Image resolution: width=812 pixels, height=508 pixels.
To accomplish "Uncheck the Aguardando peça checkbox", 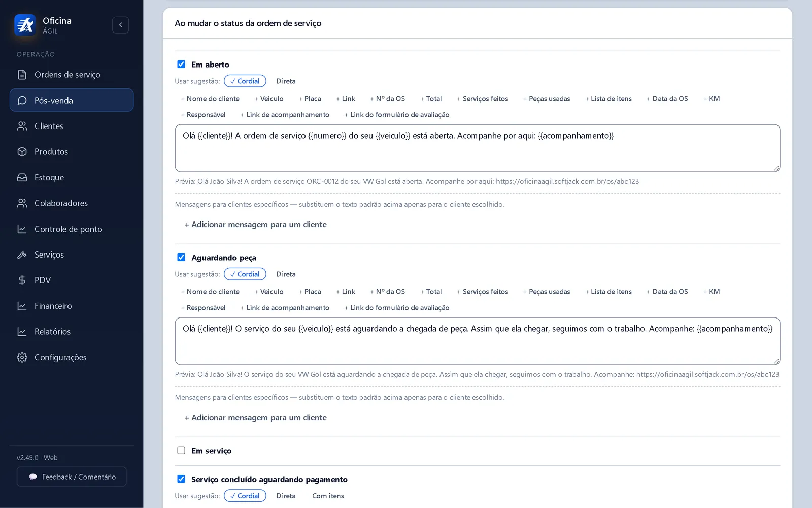I will pos(181,257).
